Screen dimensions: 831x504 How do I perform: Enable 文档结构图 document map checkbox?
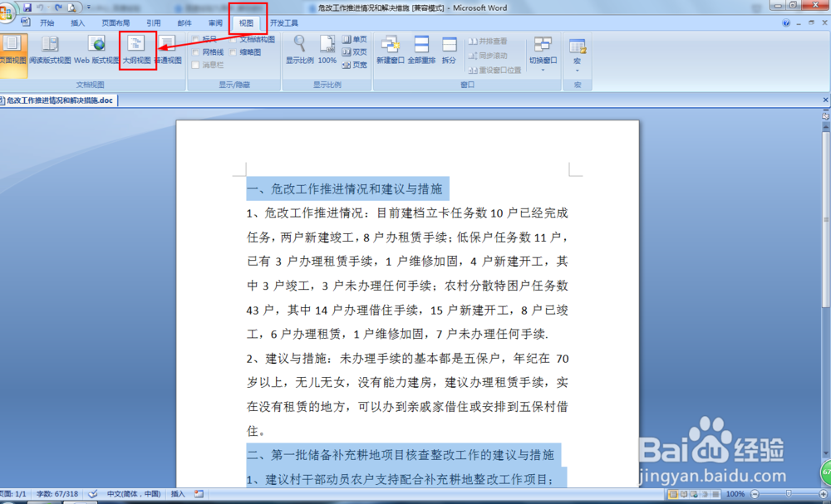[x=235, y=38]
